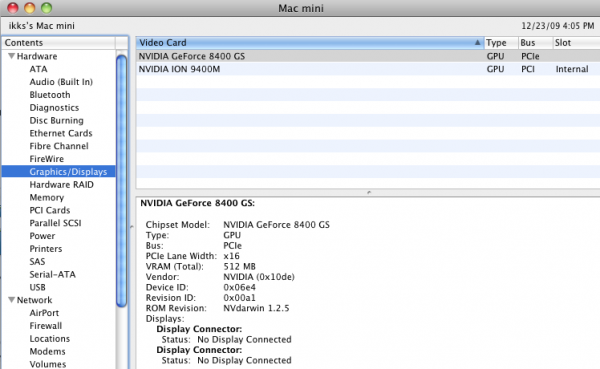Select Locations under Network
The width and height of the screenshot is (600, 369).
point(50,339)
